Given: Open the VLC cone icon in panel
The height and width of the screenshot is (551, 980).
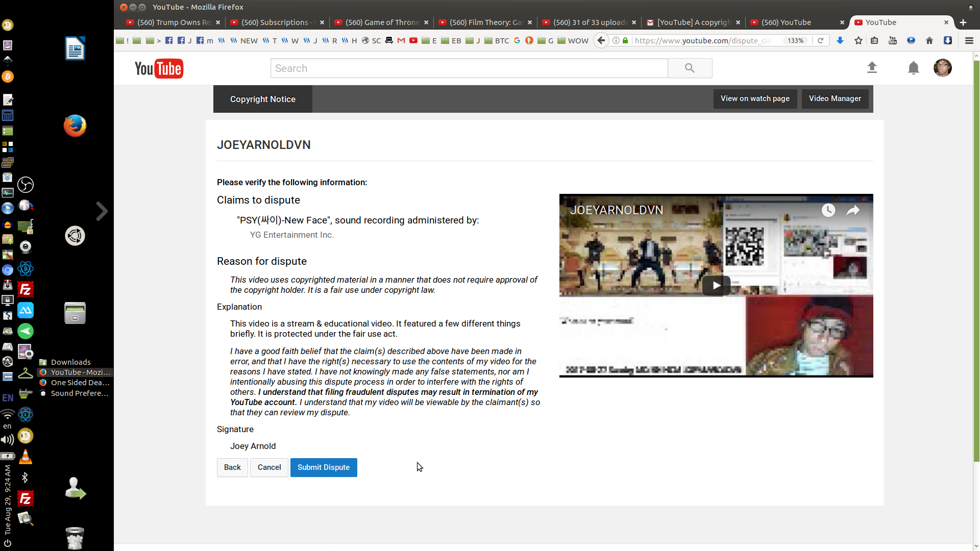Looking at the screenshot, I should click(26, 457).
